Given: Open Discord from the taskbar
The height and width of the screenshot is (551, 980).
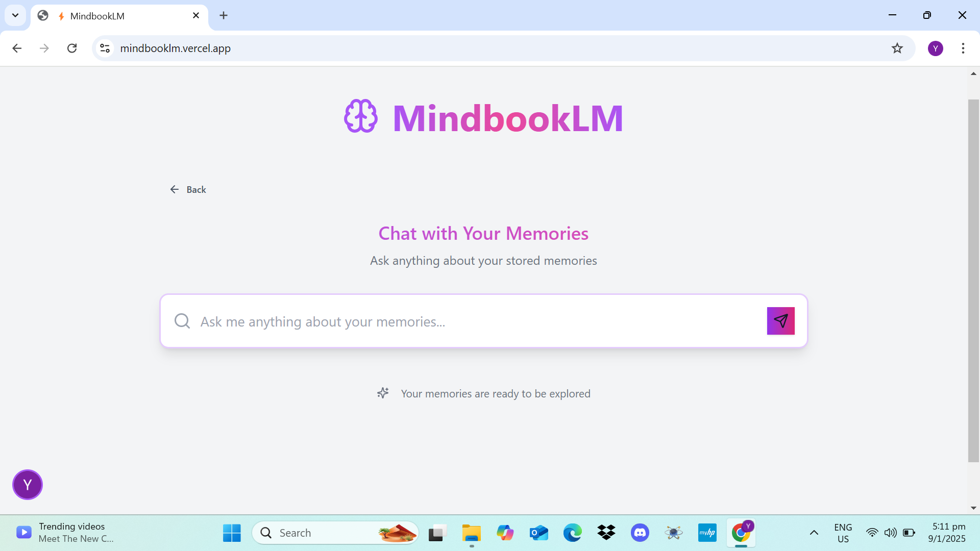Looking at the screenshot, I should pyautogui.click(x=640, y=533).
